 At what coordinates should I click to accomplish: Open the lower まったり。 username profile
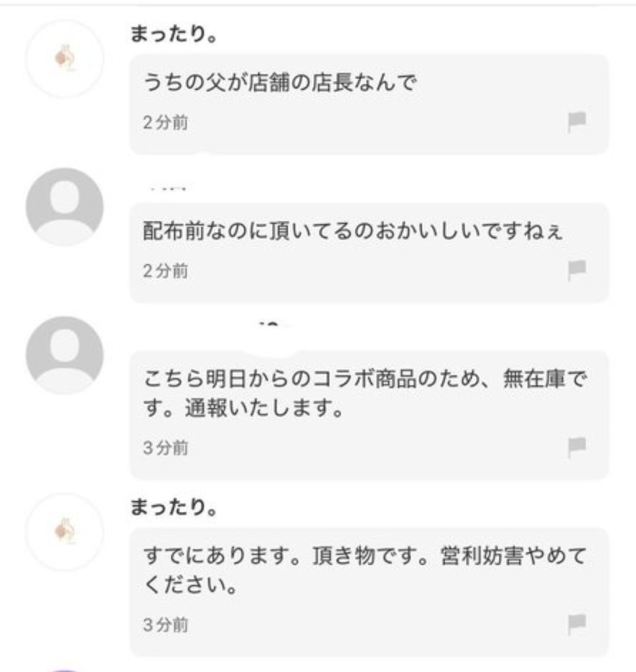(174, 508)
